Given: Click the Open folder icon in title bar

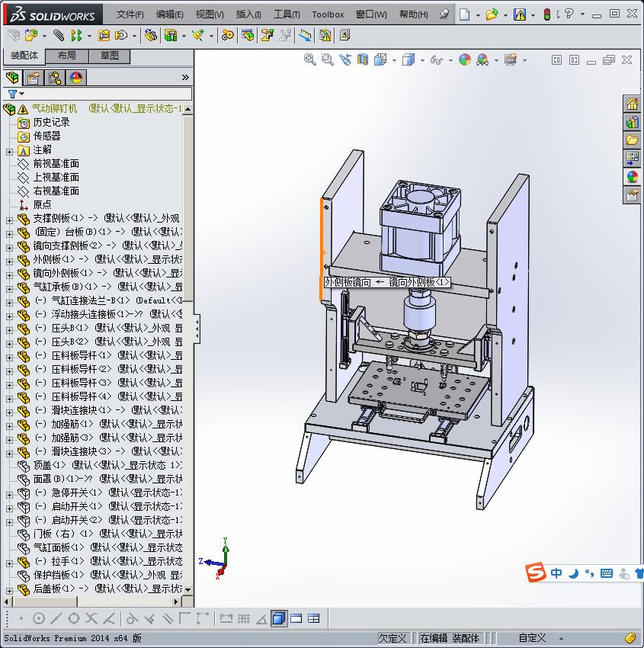Looking at the screenshot, I should pos(492,14).
